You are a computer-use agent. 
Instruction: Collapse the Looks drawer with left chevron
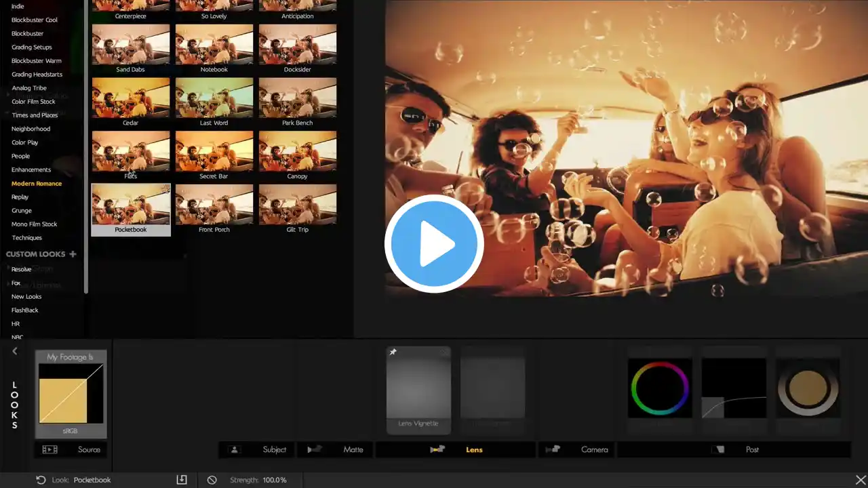[x=15, y=351]
